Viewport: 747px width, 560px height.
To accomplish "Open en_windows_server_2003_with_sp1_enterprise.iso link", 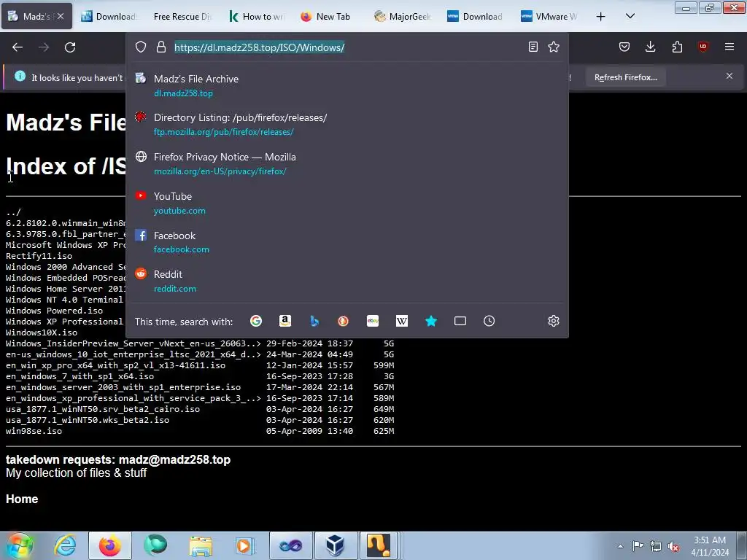I will (123, 388).
